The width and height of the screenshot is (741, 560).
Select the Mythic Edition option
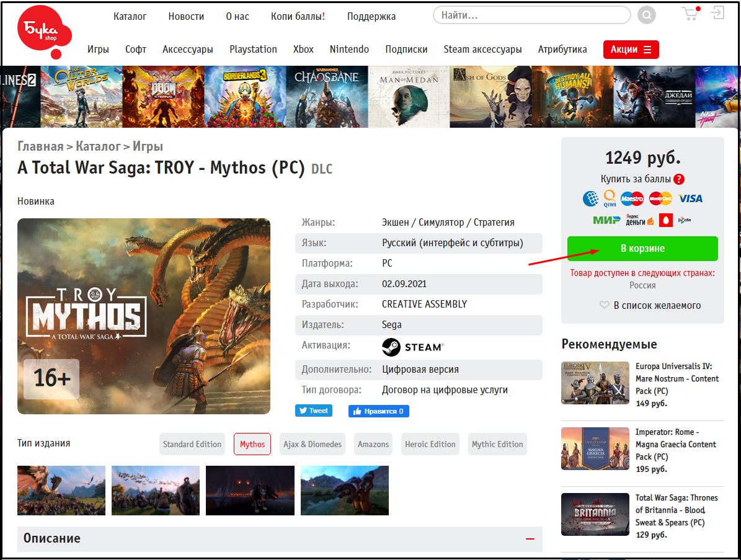tap(497, 444)
